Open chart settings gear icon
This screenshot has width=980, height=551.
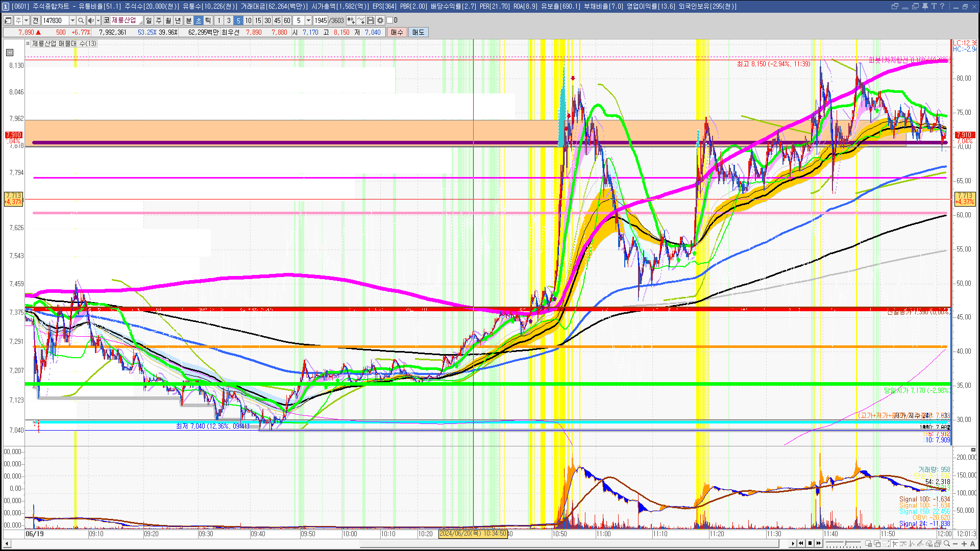tap(380, 20)
